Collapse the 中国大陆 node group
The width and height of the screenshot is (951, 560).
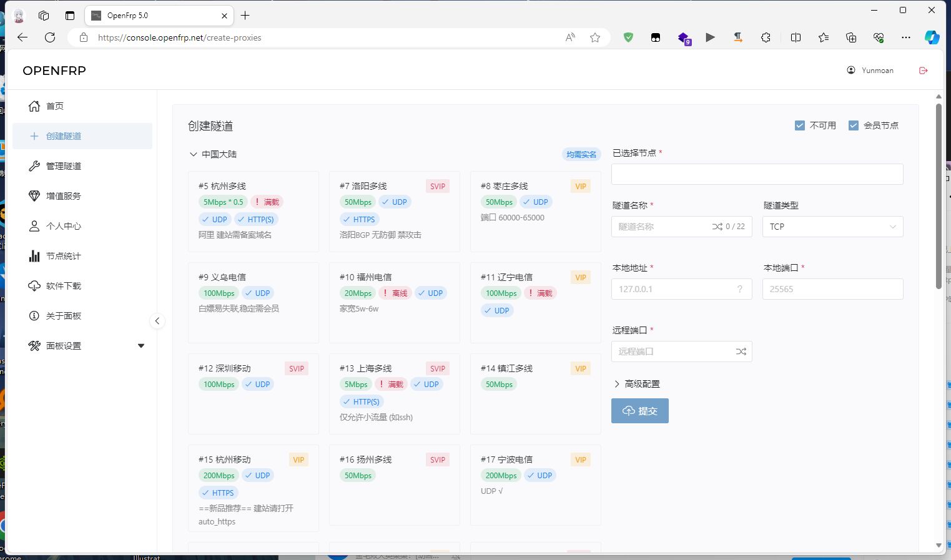coord(213,154)
